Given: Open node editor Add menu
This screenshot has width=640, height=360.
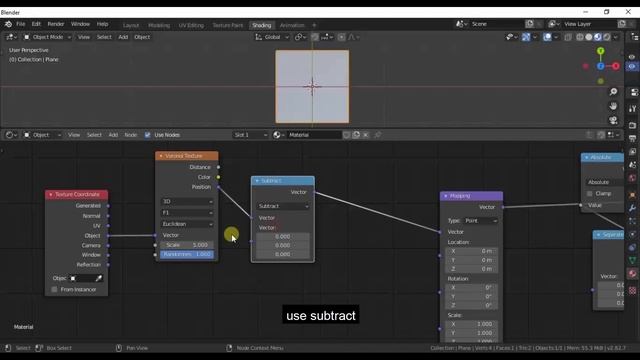Looking at the screenshot, I should click(x=113, y=135).
